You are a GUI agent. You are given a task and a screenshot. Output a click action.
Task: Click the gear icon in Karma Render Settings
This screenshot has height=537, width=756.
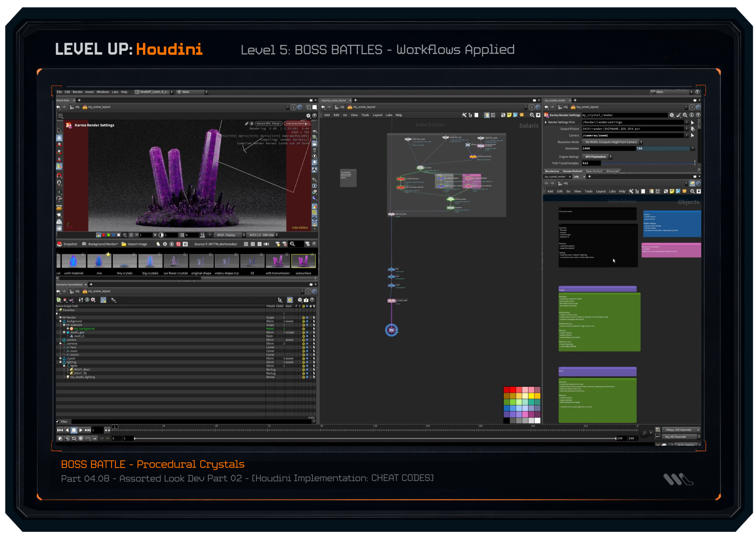(x=671, y=115)
